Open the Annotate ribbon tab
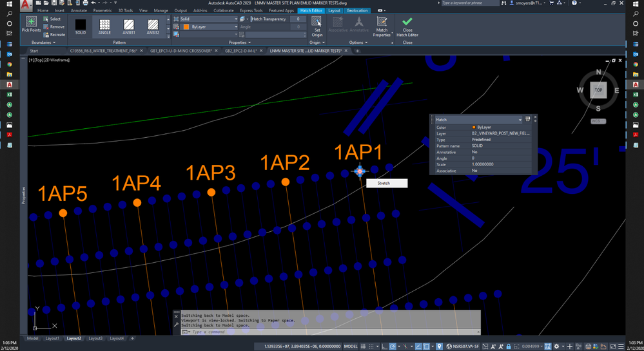The height and width of the screenshot is (351, 644). [79, 10]
